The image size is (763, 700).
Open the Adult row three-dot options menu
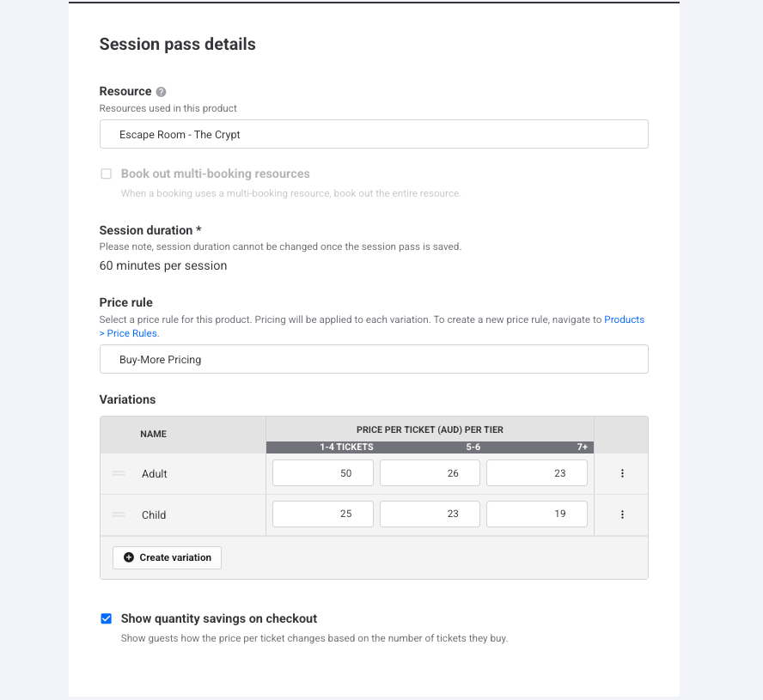click(622, 473)
